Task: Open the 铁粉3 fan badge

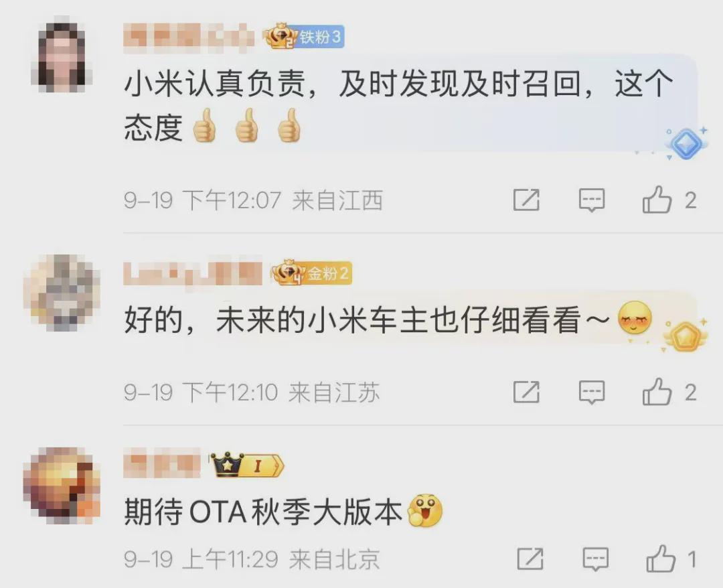Action: [305, 37]
